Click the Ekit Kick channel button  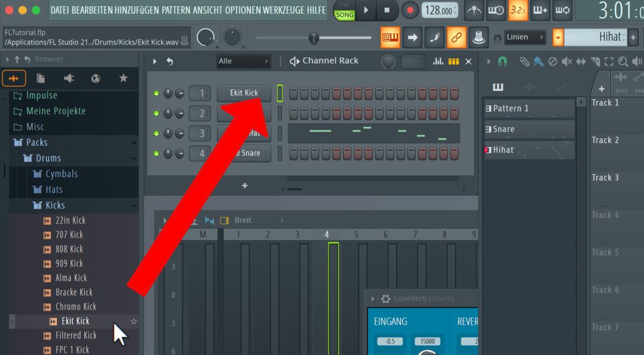244,93
